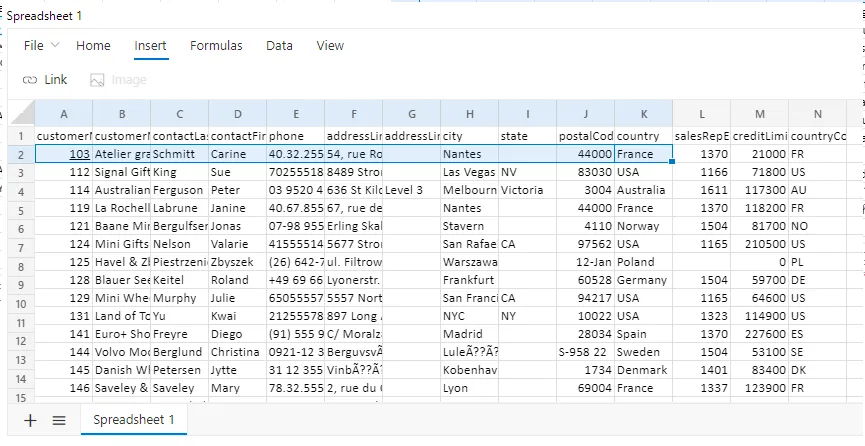
Task: Open the sheet list hamburger icon
Action: click(59, 421)
